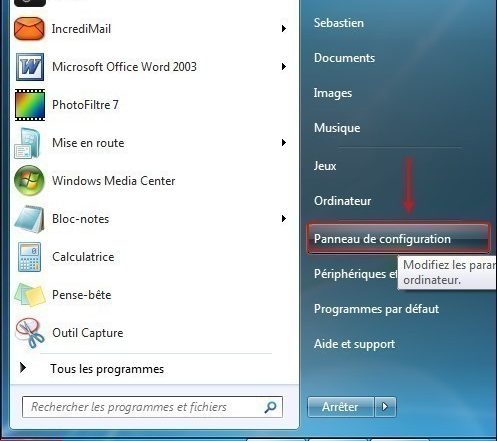
Task: Expand the Microsoft Office Word 2003 jump list arrow
Action: click(x=284, y=67)
